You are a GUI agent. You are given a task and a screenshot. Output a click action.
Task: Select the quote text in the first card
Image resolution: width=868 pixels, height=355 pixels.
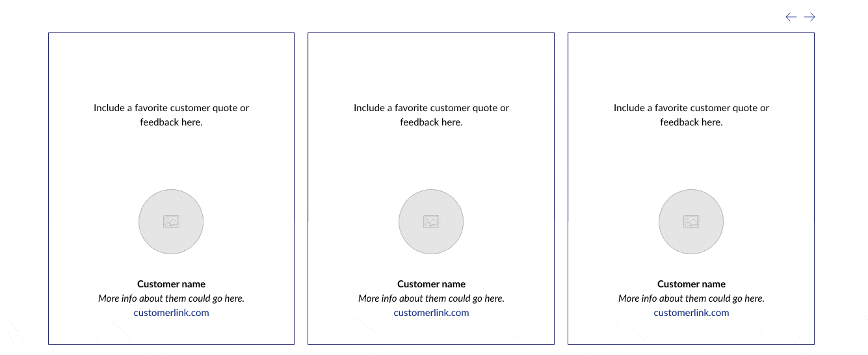click(x=171, y=115)
